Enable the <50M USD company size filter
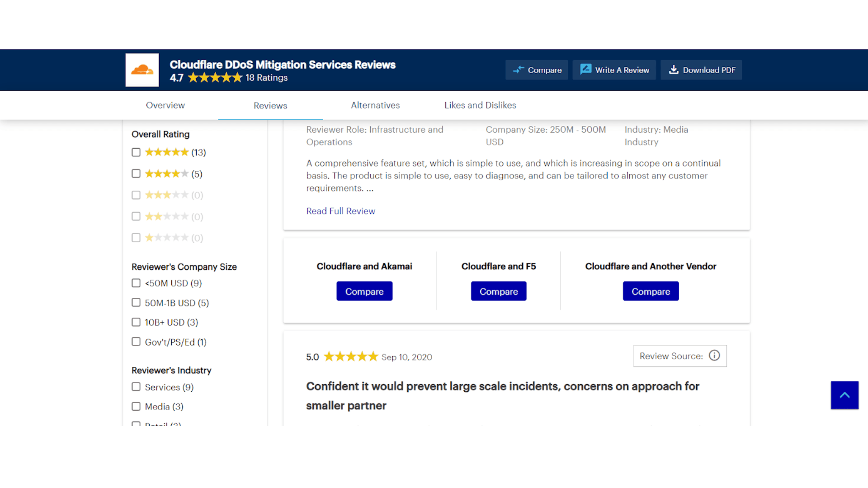The width and height of the screenshot is (868, 488). click(x=136, y=283)
